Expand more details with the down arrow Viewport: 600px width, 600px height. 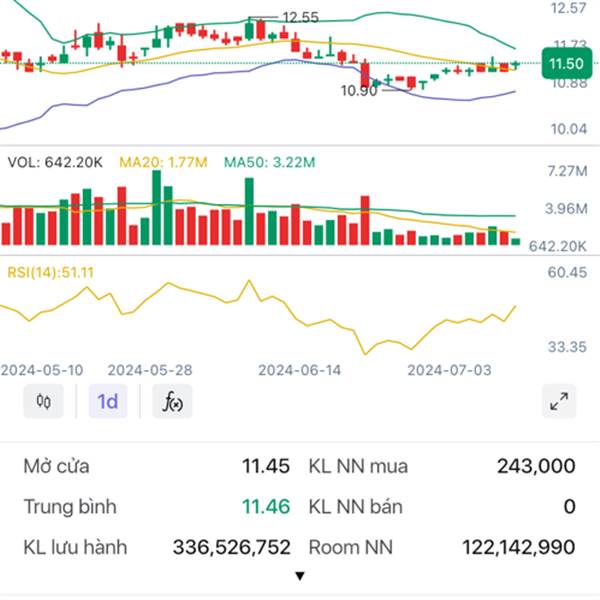[x=300, y=576]
